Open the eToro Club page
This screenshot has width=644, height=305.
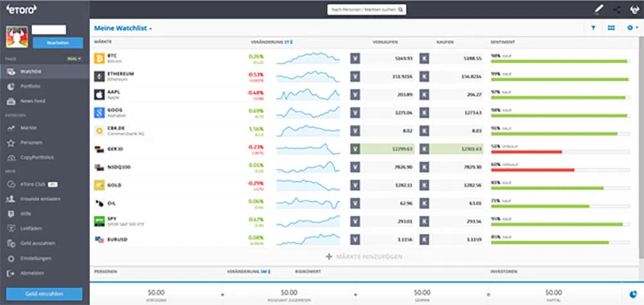pyautogui.click(x=44, y=184)
